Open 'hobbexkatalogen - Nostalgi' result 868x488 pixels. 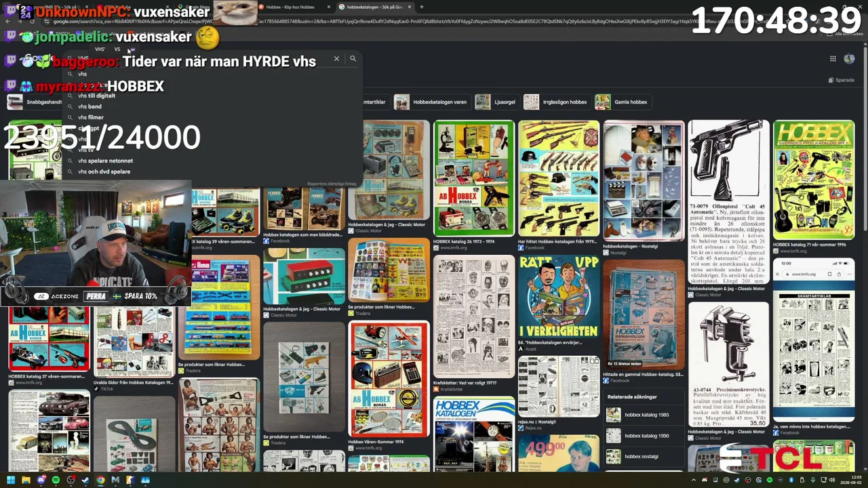pyautogui.click(x=631, y=247)
